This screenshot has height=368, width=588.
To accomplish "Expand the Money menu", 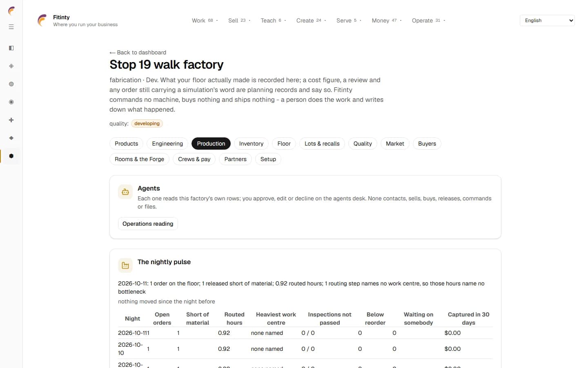I will coord(387,20).
